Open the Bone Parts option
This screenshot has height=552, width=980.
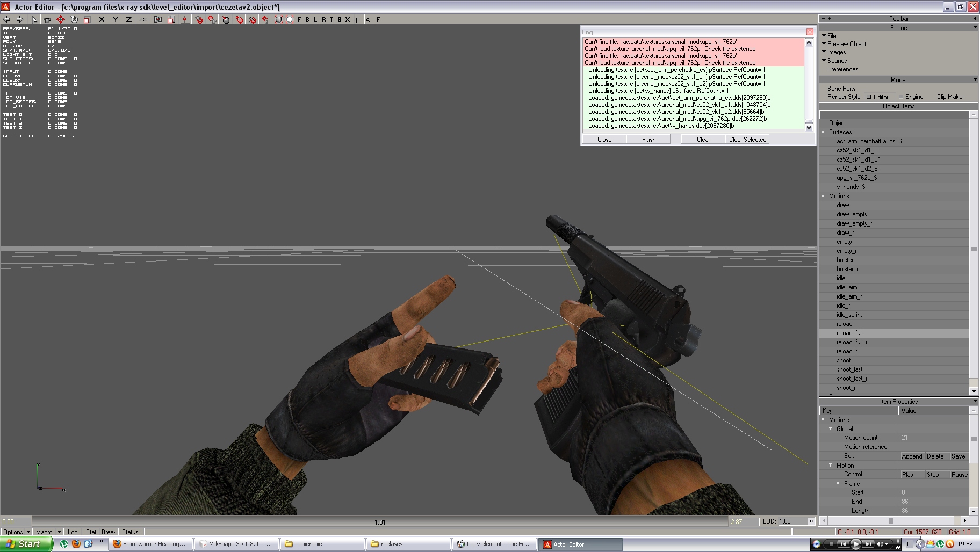[x=841, y=89]
